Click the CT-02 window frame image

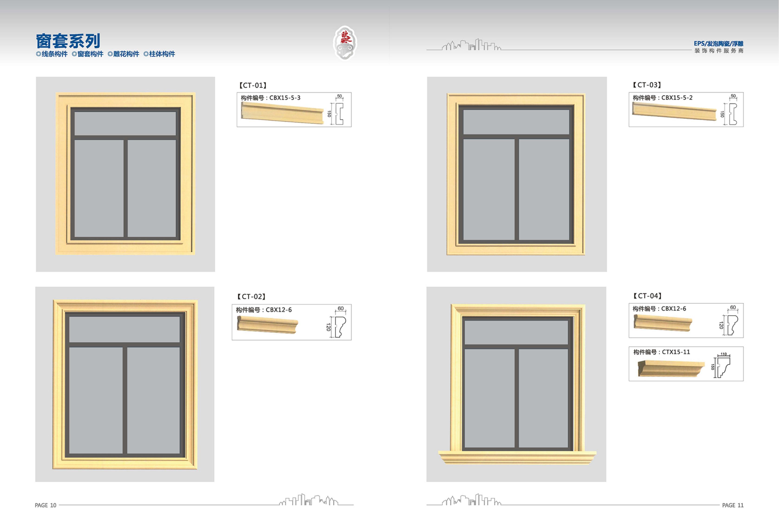125,384
